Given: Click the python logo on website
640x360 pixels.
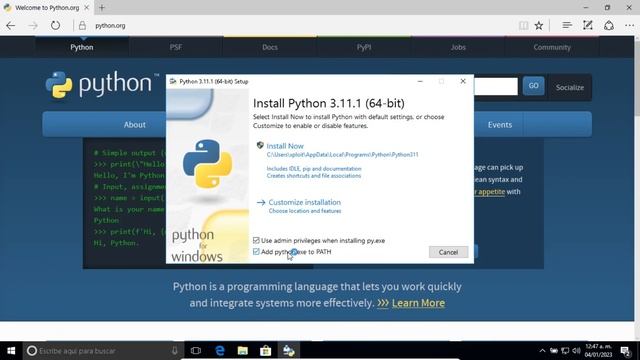Looking at the screenshot, I should (102, 84).
